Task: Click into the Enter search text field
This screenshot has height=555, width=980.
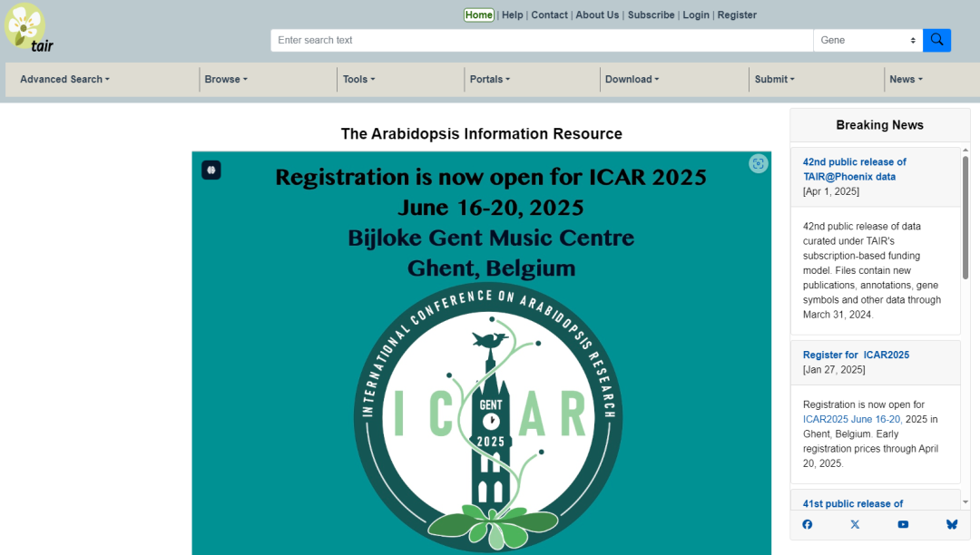Action: [x=541, y=40]
